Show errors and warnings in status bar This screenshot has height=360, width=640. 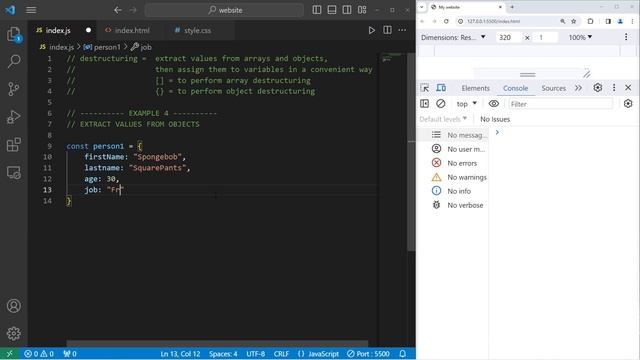[x=39, y=354]
